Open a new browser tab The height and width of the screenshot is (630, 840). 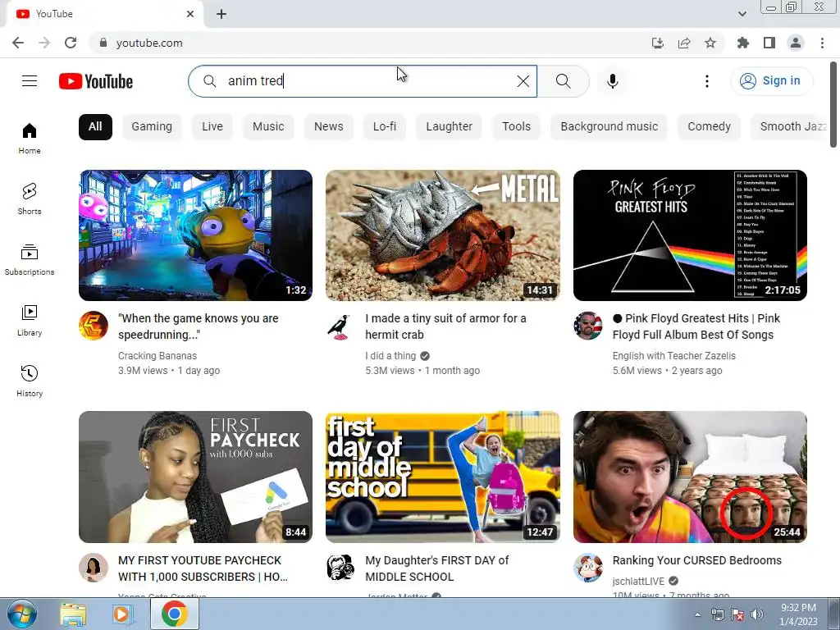click(x=221, y=15)
